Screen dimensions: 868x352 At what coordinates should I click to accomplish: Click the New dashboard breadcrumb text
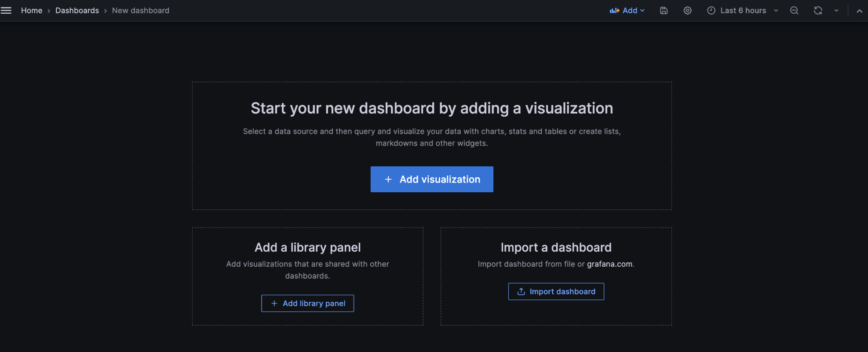point(141,11)
